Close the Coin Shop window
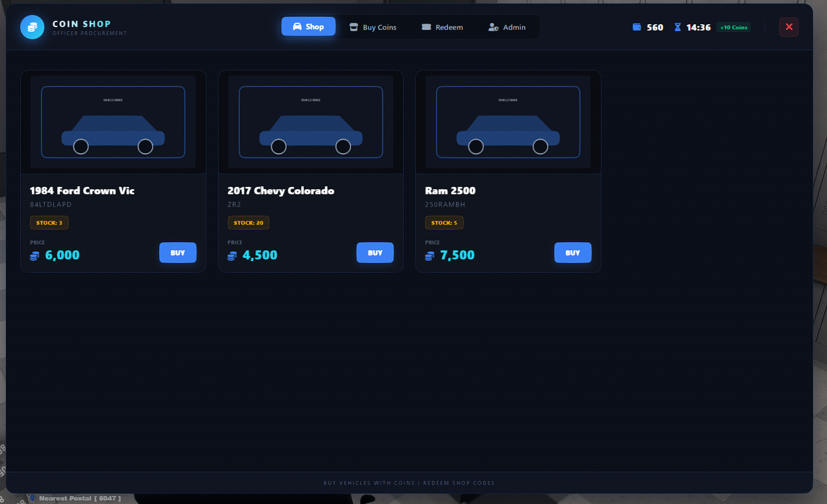This screenshot has width=827, height=504. pyautogui.click(x=789, y=27)
